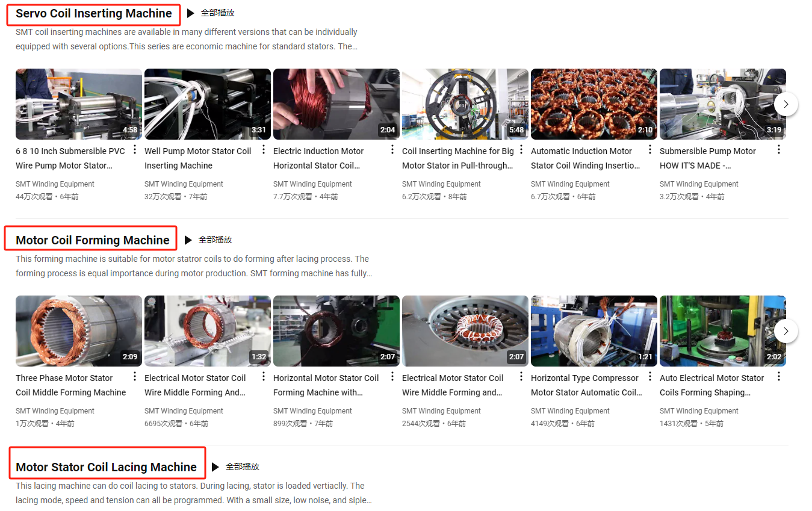
Task: Play the Automatic Induction Motor Stator thumbnail
Action: click(x=594, y=104)
